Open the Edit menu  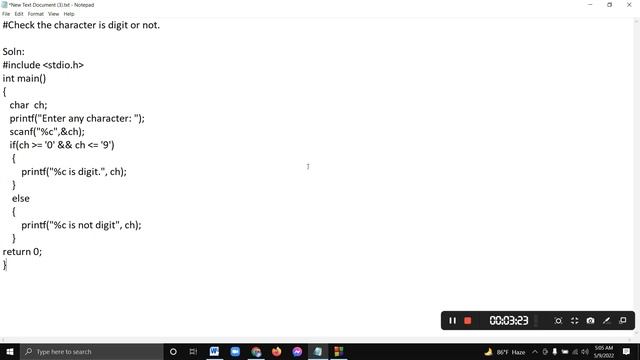[19, 14]
